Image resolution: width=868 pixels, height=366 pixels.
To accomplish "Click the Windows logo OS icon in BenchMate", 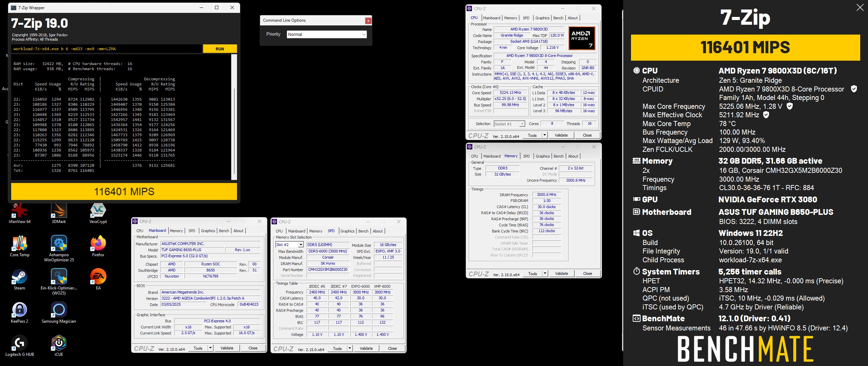I will pyautogui.click(x=636, y=233).
